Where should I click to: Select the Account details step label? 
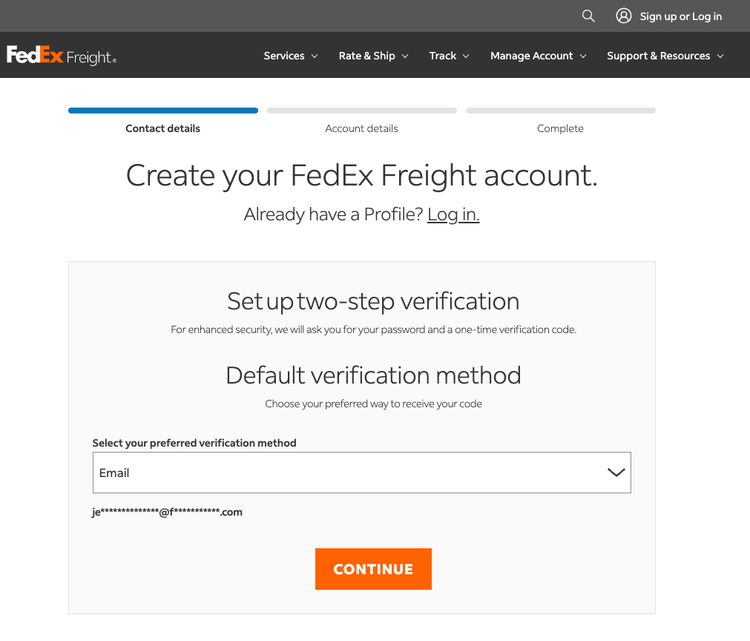[362, 128]
